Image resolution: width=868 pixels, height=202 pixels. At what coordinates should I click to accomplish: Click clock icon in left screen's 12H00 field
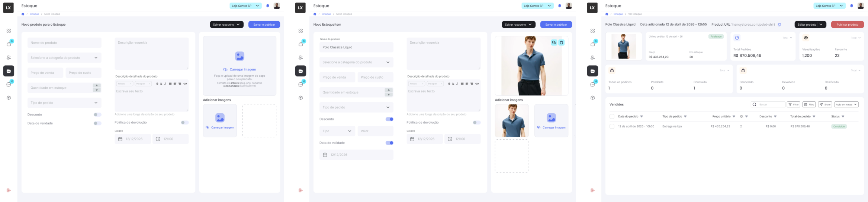click(158, 139)
